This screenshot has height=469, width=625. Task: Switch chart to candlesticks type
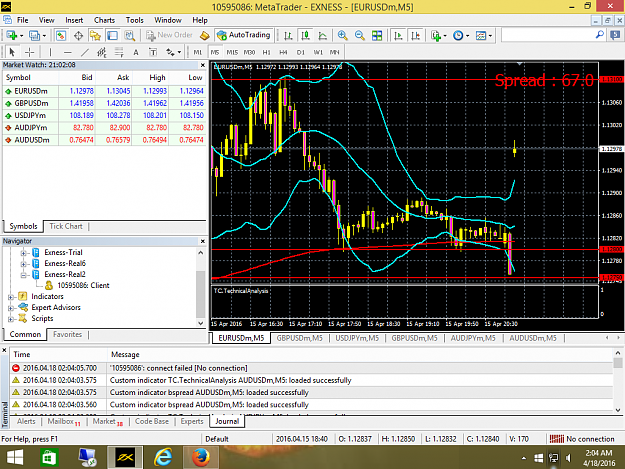pos(305,35)
